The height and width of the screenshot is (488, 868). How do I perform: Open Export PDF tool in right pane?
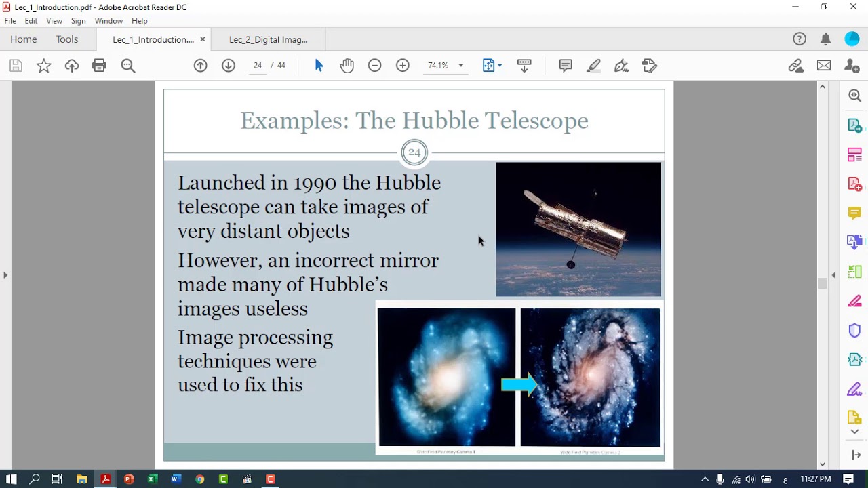tap(854, 125)
